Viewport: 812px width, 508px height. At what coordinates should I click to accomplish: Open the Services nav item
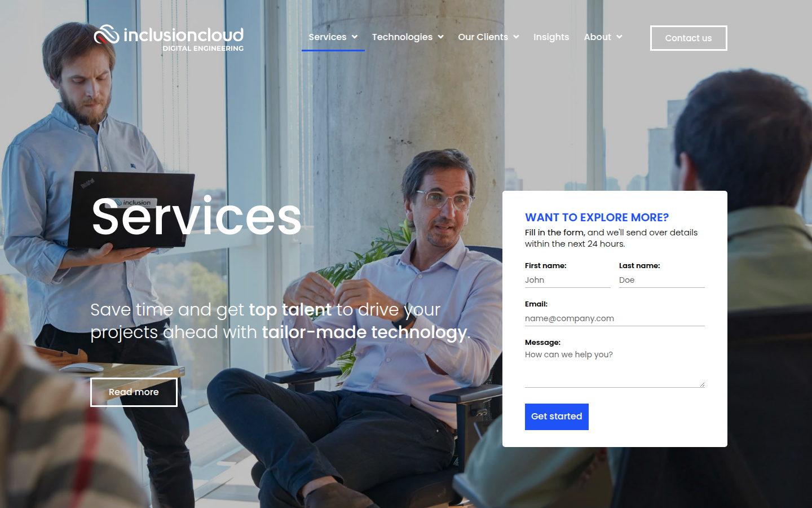point(328,37)
